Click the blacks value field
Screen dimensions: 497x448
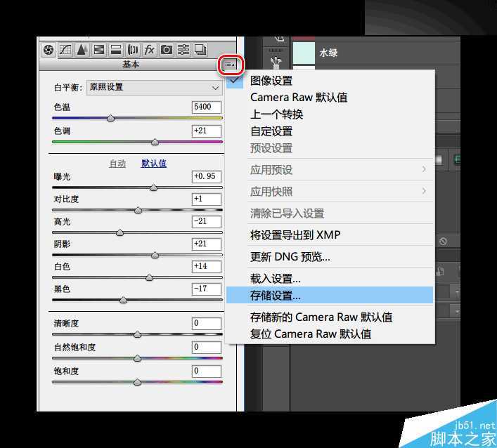(207, 289)
